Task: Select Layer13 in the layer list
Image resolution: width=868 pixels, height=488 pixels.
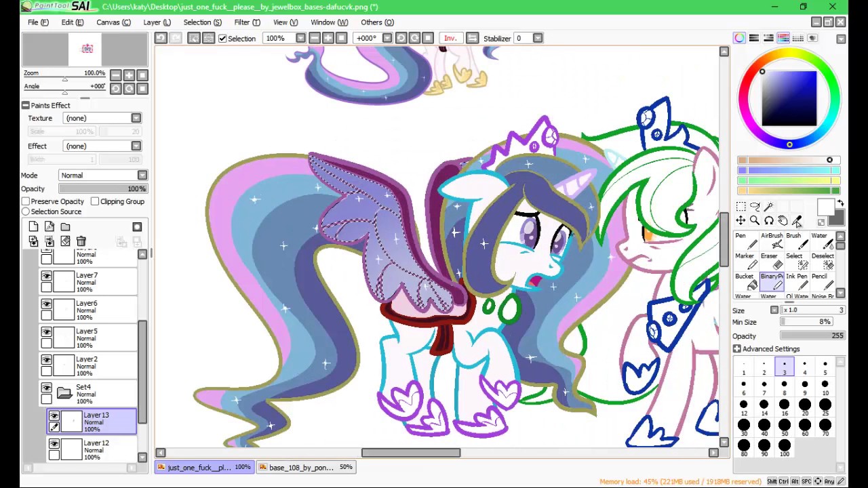Action: coord(92,422)
